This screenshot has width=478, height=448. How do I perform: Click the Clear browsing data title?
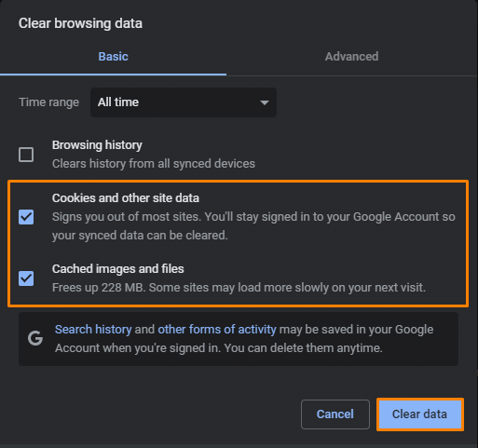pyautogui.click(x=80, y=23)
